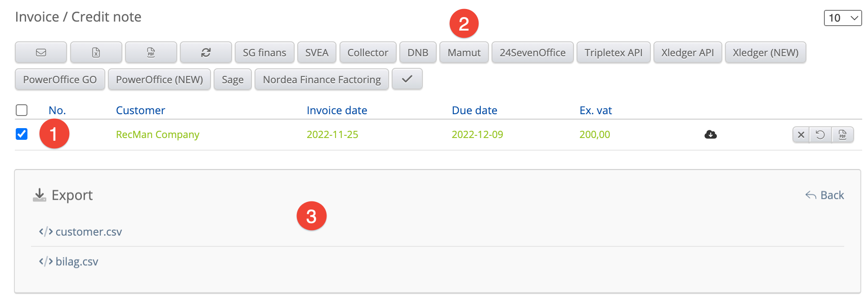868x303 pixels.
Task: Click the invoice date 2022-11-25
Action: (332, 134)
